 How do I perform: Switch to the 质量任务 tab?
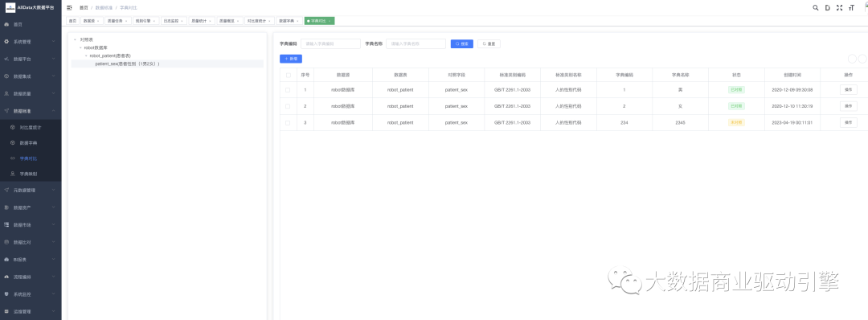118,20
